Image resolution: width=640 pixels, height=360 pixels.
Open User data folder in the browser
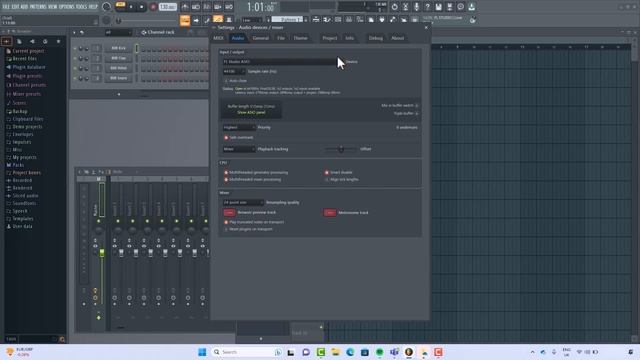pos(22,227)
